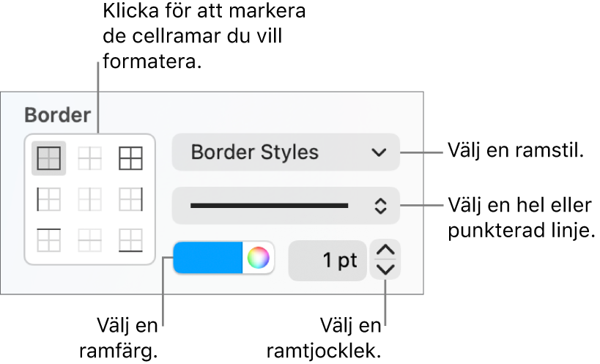600x364 pixels.
Task: Click the Border Styles chevron arrow
Action: (379, 152)
